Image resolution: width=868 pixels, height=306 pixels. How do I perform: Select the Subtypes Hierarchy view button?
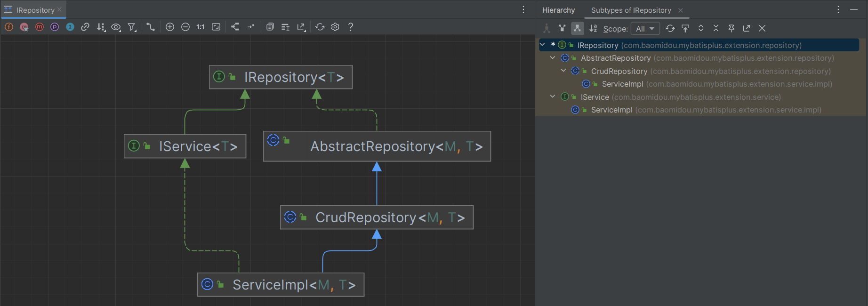578,28
